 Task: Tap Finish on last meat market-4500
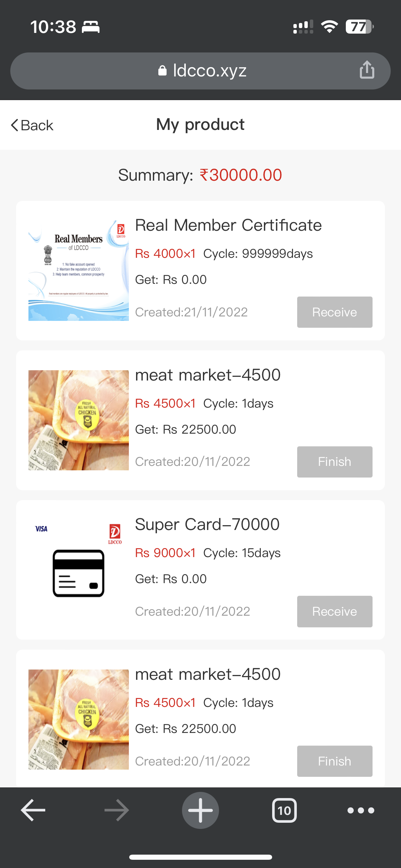coord(335,761)
